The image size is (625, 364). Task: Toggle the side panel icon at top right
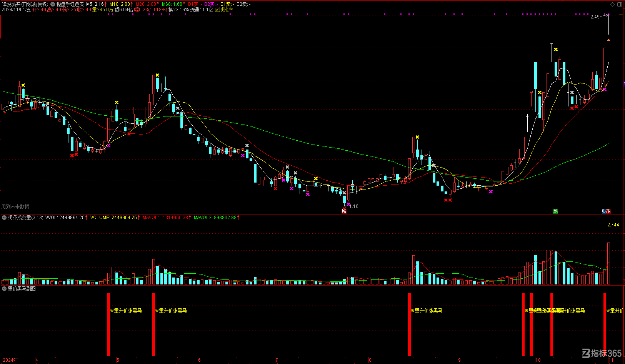point(620,4)
